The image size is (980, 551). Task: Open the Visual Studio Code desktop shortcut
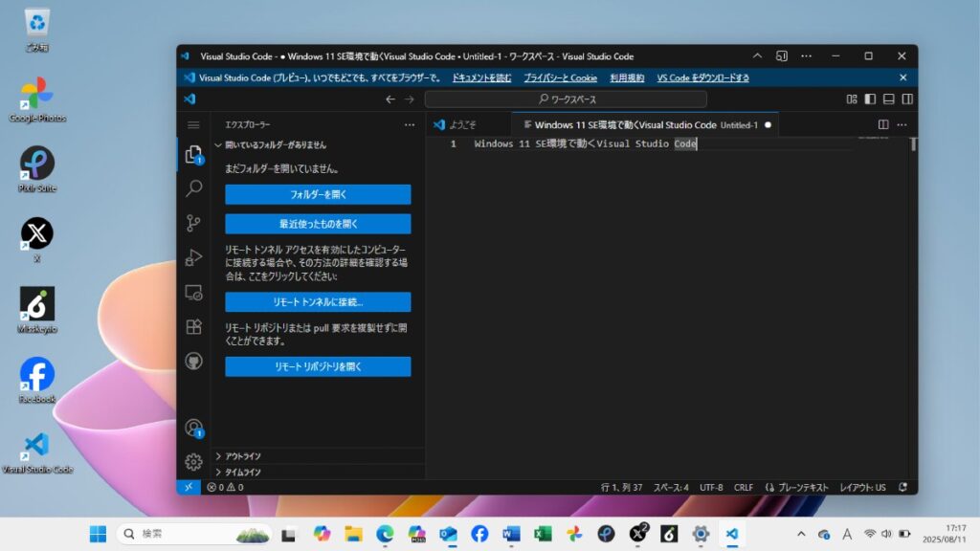coord(37,452)
